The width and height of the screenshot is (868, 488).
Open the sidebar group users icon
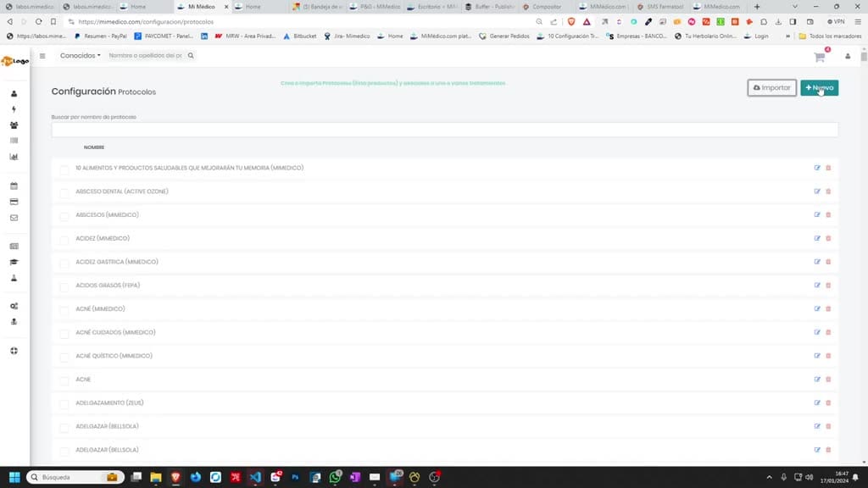(14, 125)
